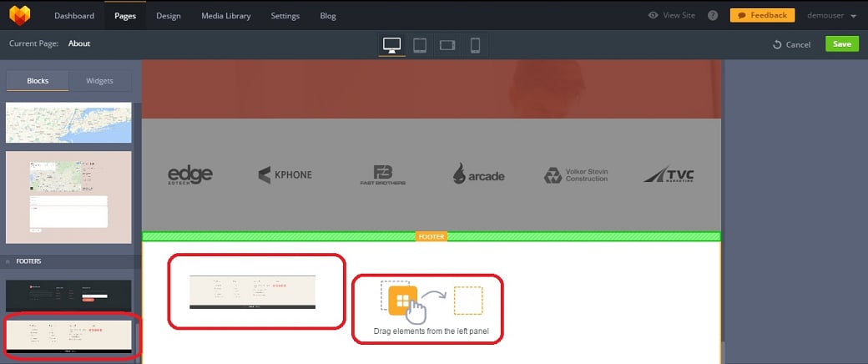Open the Dashboard menu item
This screenshot has width=868, height=364.
pyautogui.click(x=74, y=15)
